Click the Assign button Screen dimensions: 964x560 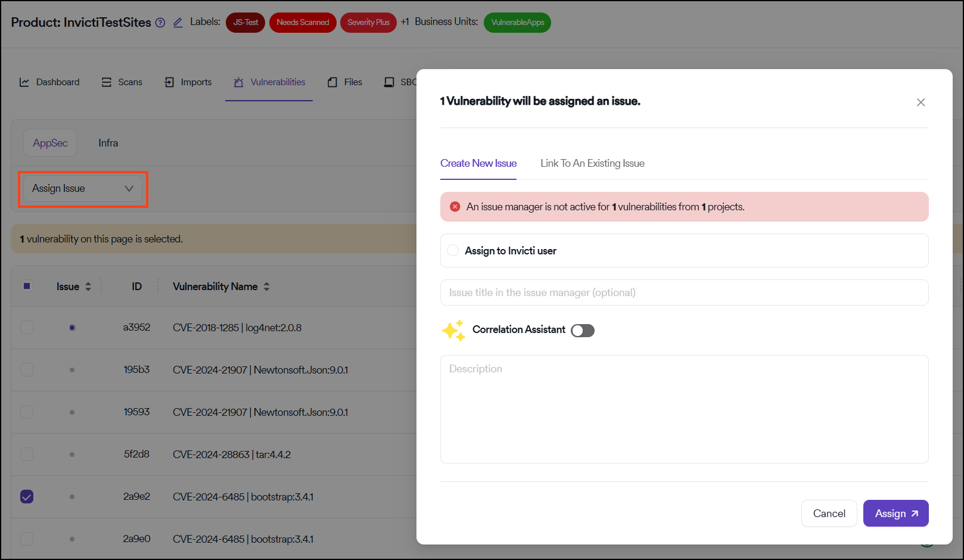coord(895,514)
